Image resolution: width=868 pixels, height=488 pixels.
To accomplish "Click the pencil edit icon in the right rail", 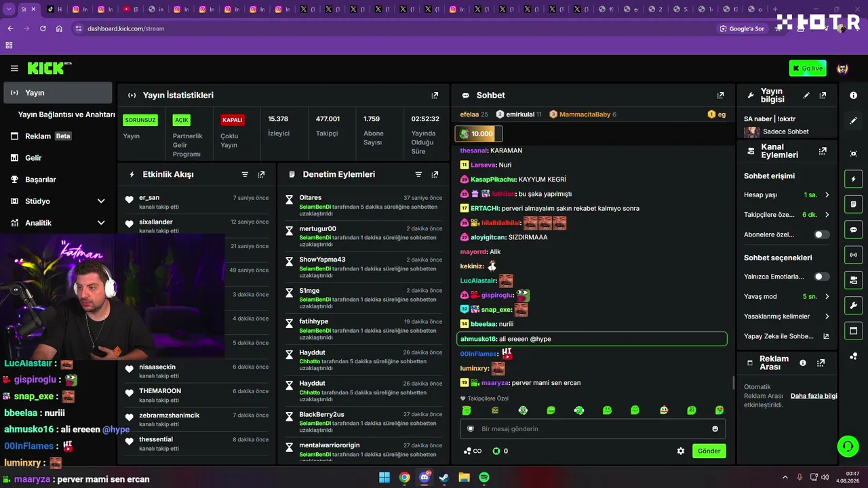I will pos(853,121).
